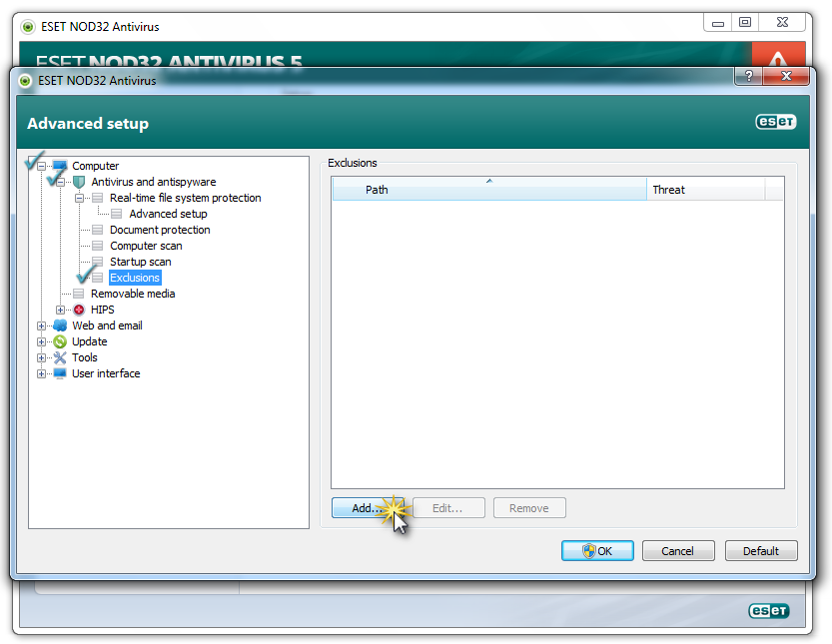The image size is (832, 644).
Task: Click the help question mark button
Action: (x=749, y=76)
